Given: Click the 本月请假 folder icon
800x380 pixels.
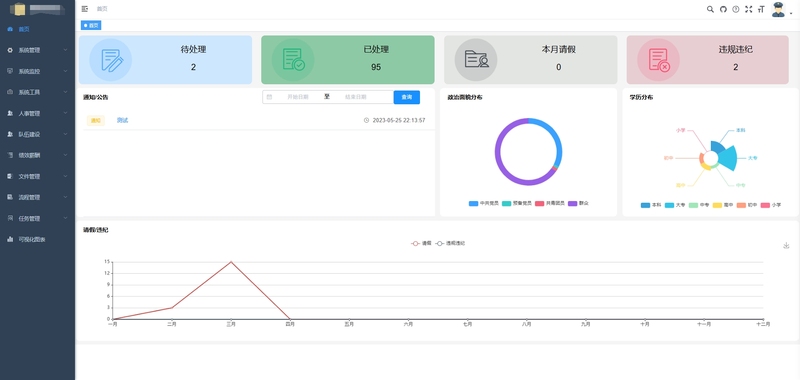Looking at the screenshot, I should pyautogui.click(x=476, y=60).
